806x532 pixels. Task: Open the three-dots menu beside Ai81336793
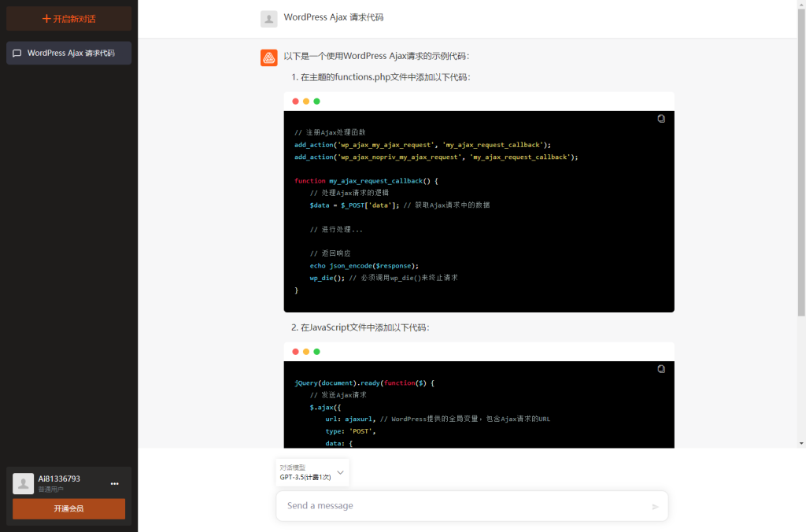[115, 484]
